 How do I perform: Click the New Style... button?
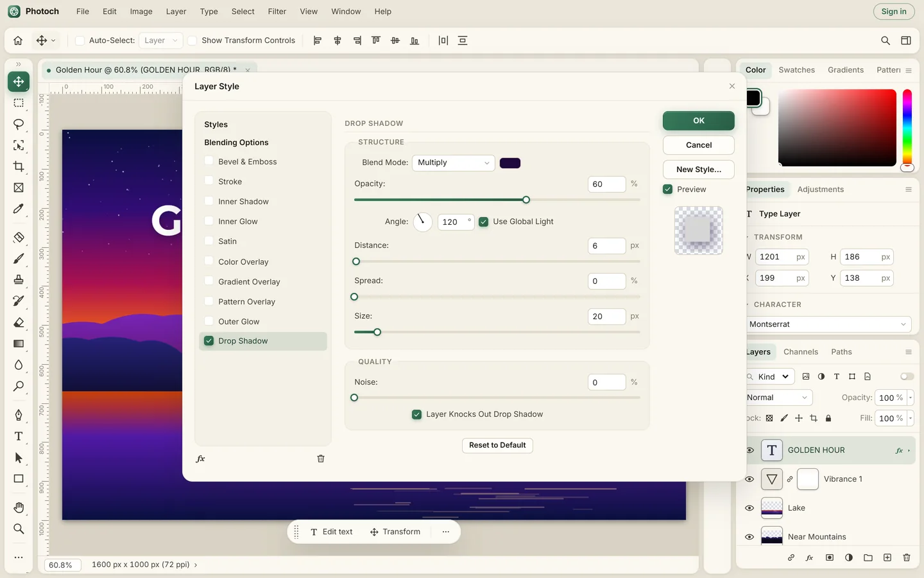click(x=699, y=170)
